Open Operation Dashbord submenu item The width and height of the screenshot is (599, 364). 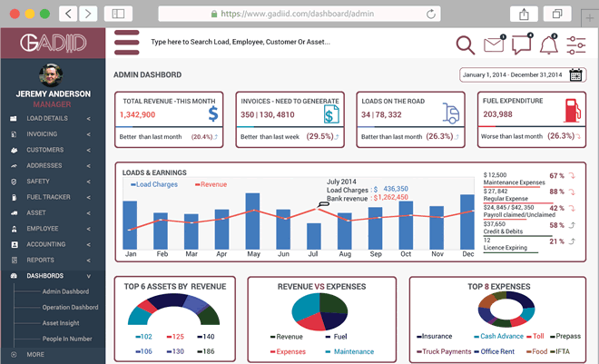pos(70,307)
